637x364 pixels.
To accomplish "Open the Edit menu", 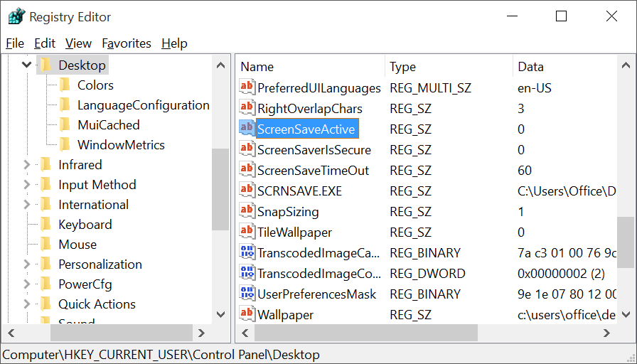I will tap(45, 43).
